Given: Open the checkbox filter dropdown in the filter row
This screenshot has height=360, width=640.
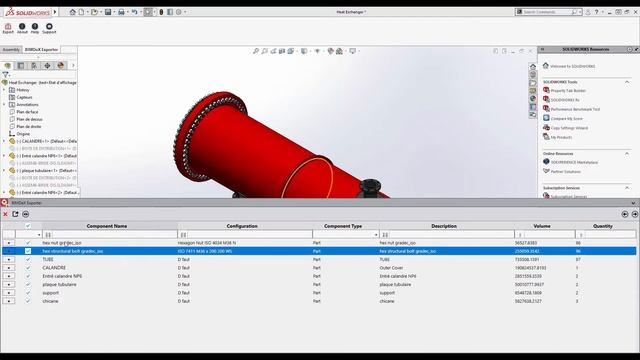Looking at the screenshot, I should pyautogui.click(x=39, y=235).
